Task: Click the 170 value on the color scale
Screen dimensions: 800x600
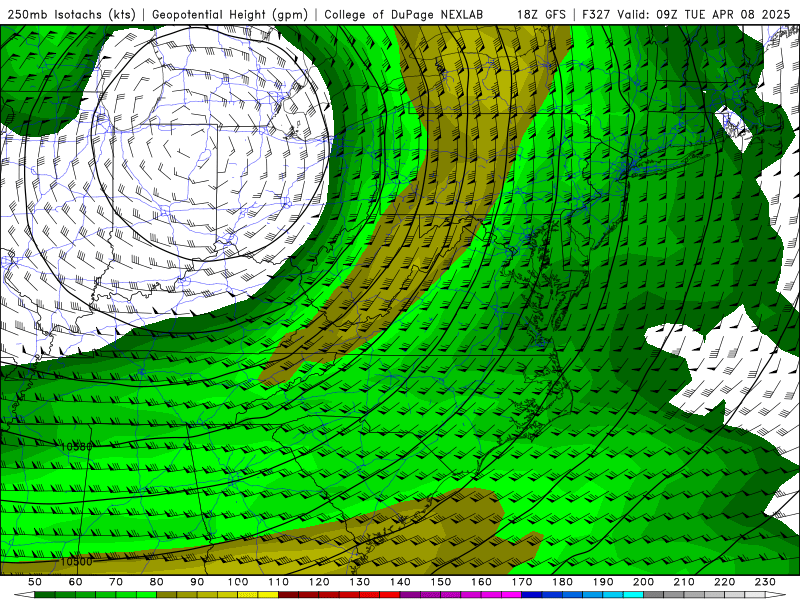Action: (522, 582)
